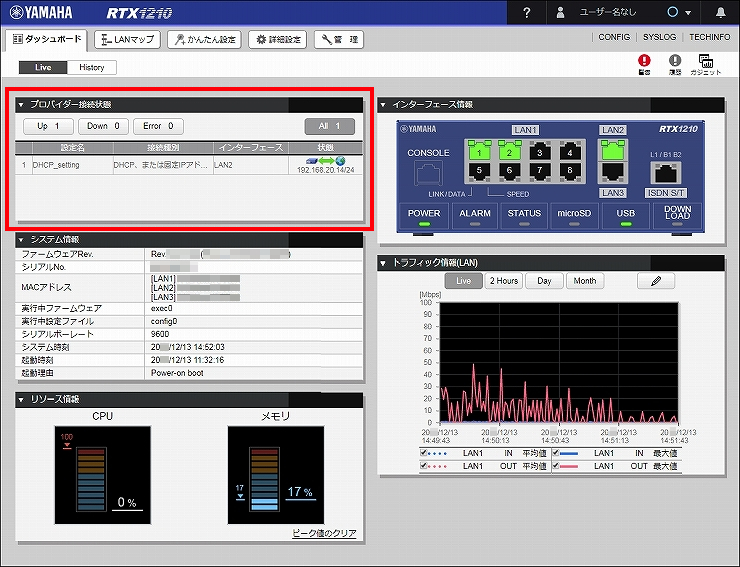740x567 pixels.
Task: Open the TECHINFO link
Action: pos(709,37)
